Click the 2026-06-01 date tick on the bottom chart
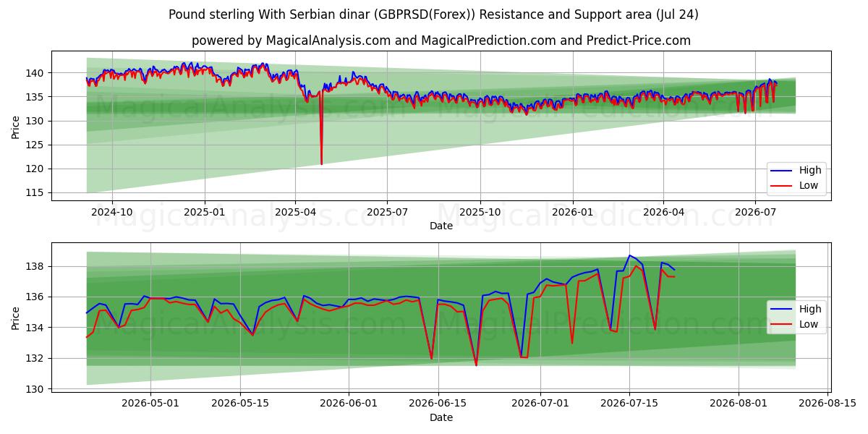Viewport: 868px width, 434px height. click(x=349, y=404)
